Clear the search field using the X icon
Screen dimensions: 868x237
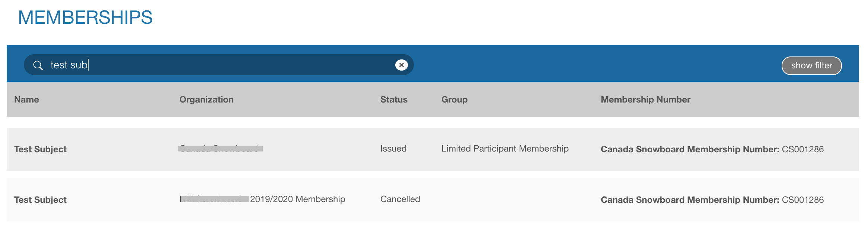pos(401,64)
